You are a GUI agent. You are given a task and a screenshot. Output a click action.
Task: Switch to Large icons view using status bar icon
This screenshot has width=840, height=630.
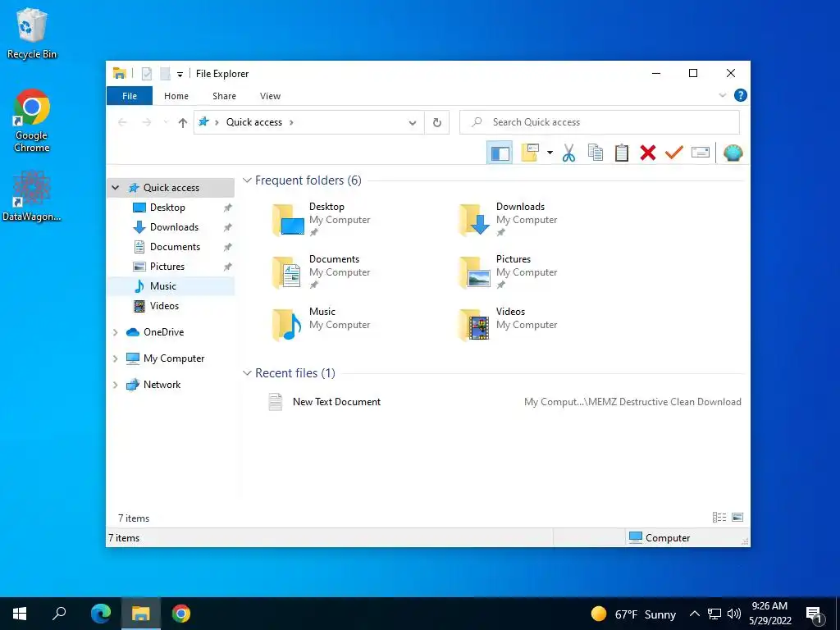[737, 518]
